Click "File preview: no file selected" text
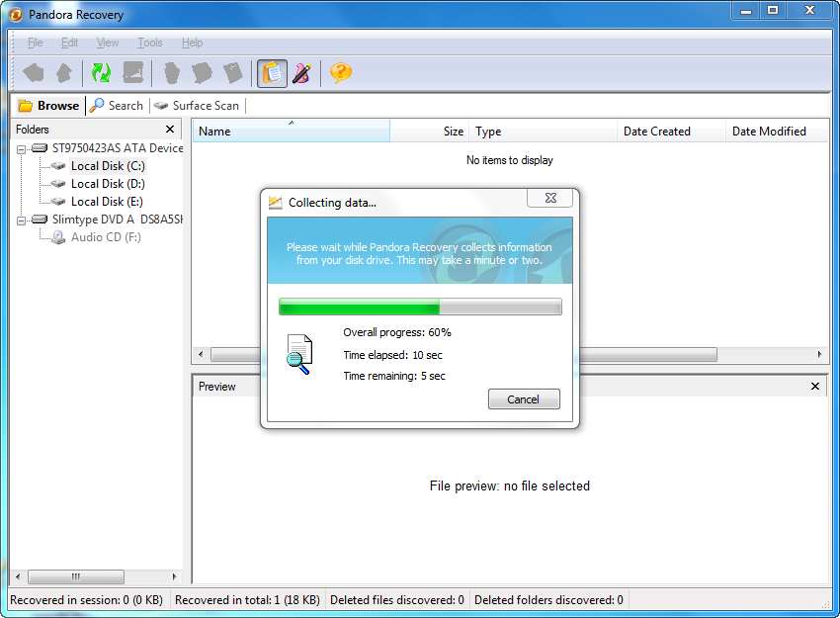 tap(510, 486)
